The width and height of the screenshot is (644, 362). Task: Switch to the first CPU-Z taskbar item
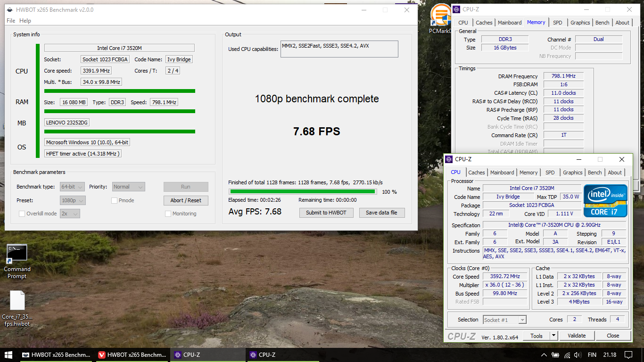click(x=209, y=355)
